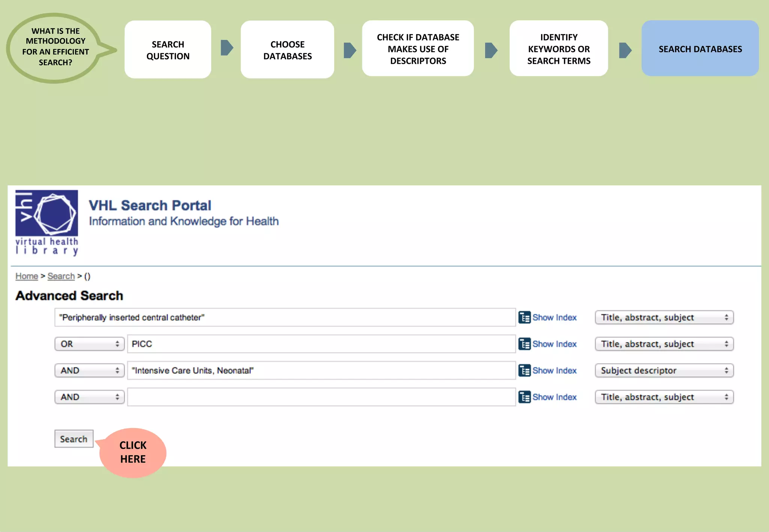
Task: Open the AND operator dropdown before Intensive Care Units
Action: 89,371
